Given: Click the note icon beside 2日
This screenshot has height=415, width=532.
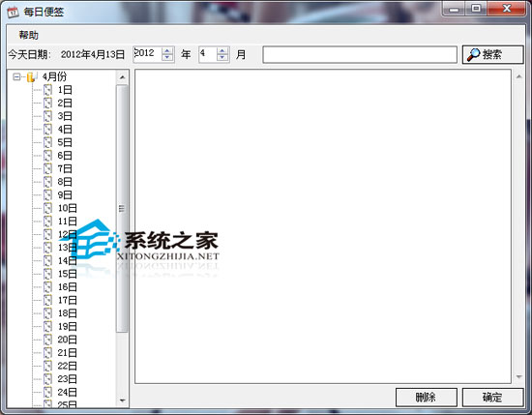Looking at the screenshot, I should coord(47,104).
